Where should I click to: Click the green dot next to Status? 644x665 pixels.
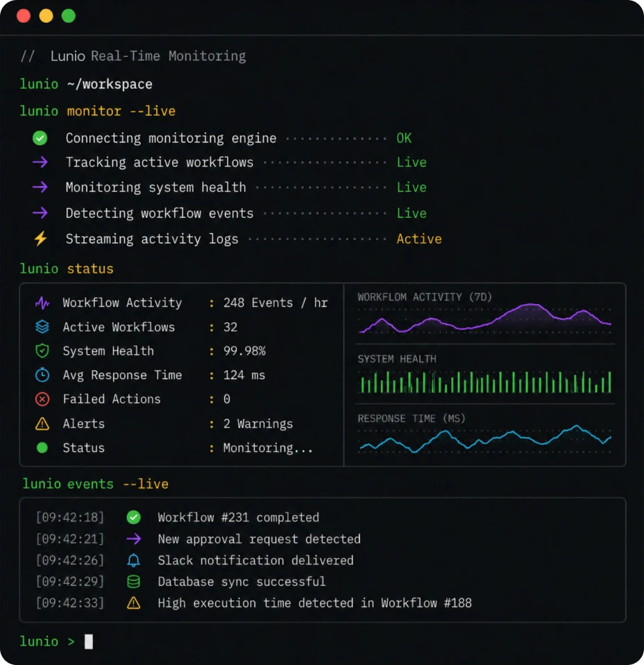click(x=42, y=448)
